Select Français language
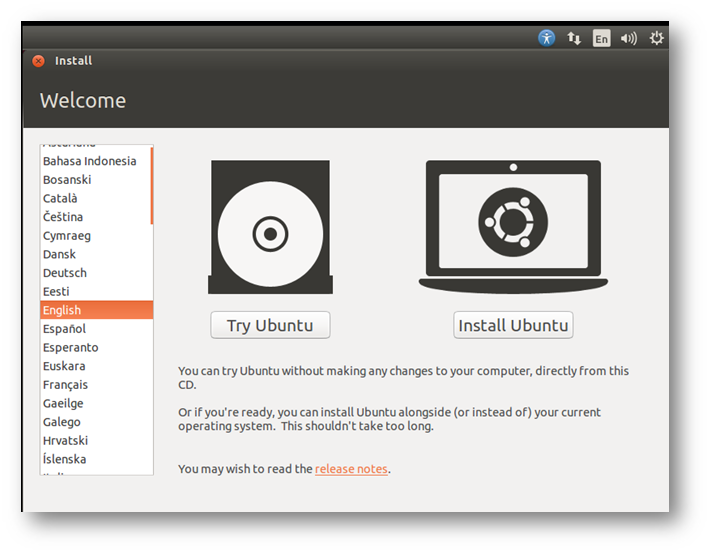 [x=96, y=384]
